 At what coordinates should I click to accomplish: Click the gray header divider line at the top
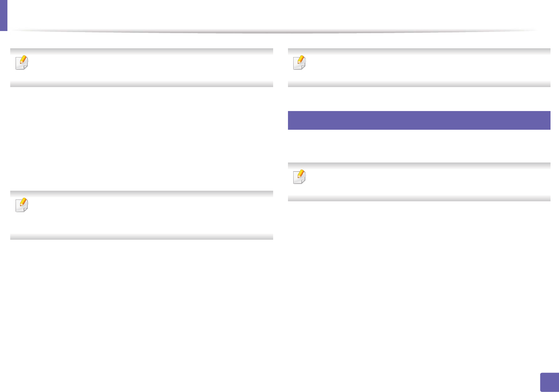pyautogui.click(x=275, y=31)
